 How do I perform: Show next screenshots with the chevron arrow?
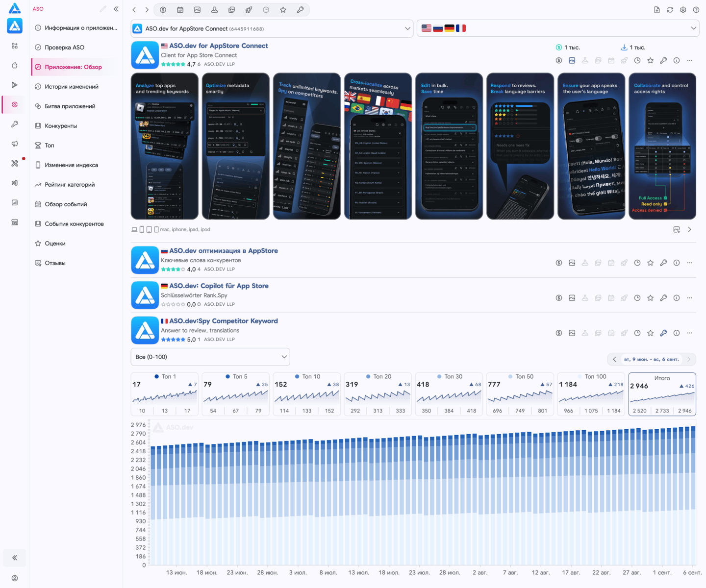pos(690,230)
